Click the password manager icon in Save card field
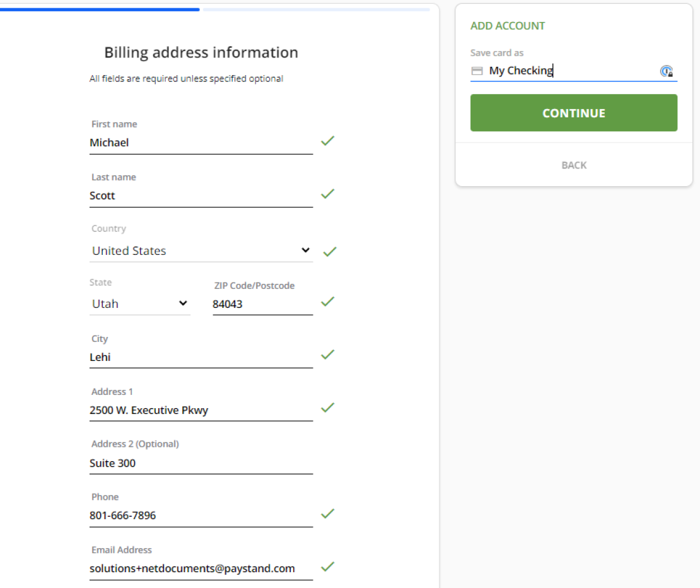 pyautogui.click(x=666, y=71)
